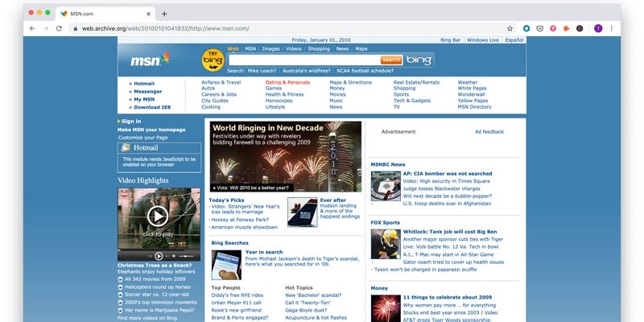The height and width of the screenshot is (322, 644).
Task: Open the purple T profile avatar
Action: (598, 28)
